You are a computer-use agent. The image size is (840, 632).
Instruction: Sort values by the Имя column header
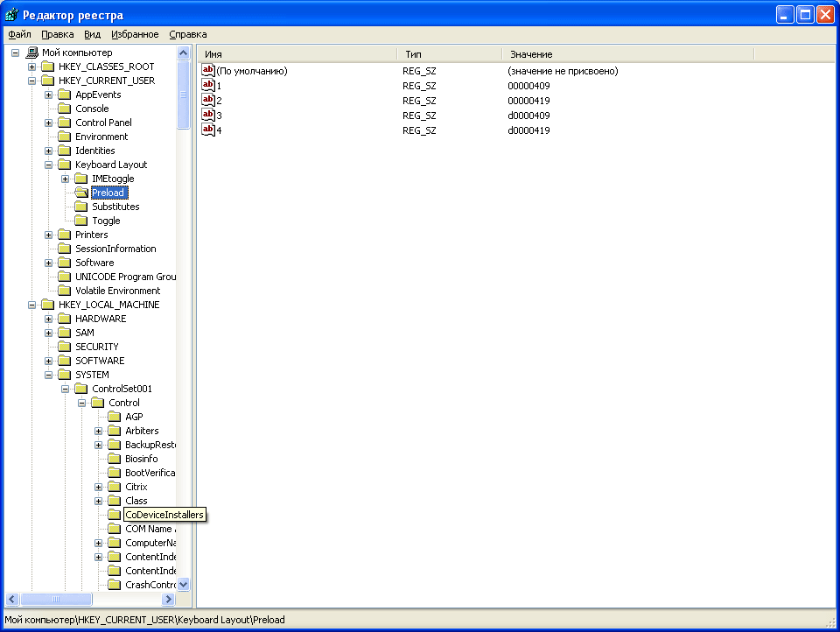pos(297,54)
